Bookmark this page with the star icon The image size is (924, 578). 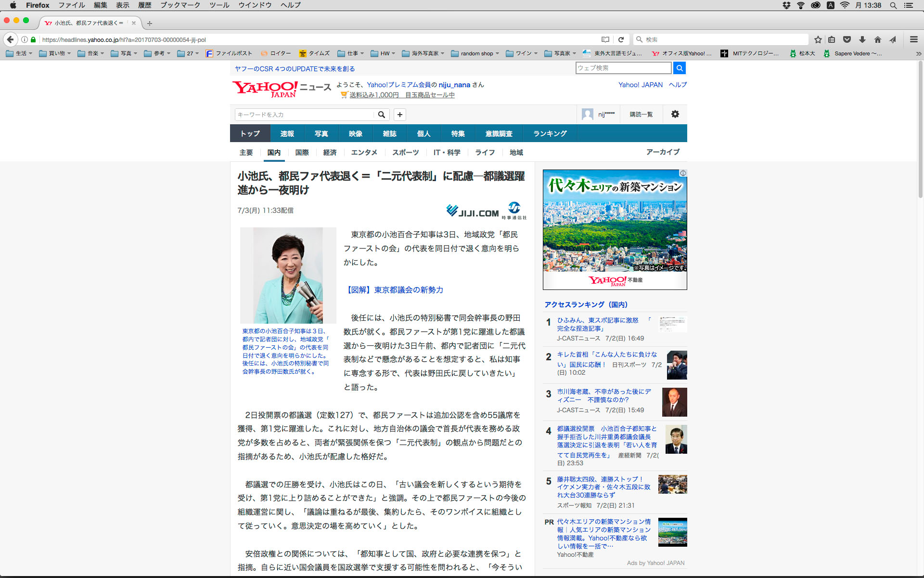(818, 39)
